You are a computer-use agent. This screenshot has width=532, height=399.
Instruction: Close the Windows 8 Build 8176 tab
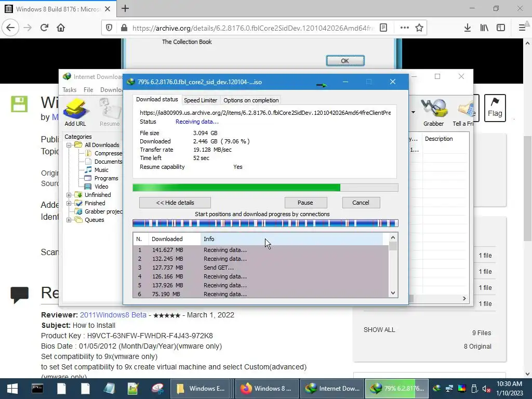pyautogui.click(x=108, y=9)
